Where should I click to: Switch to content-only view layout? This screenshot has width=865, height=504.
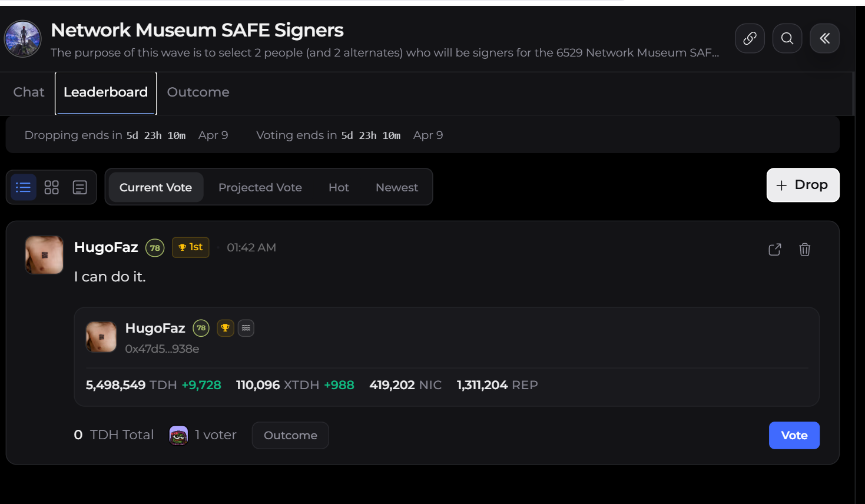click(79, 187)
